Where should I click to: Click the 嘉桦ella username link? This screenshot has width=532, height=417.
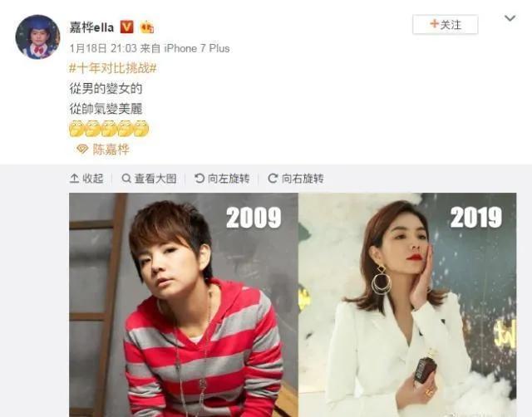pos(91,27)
